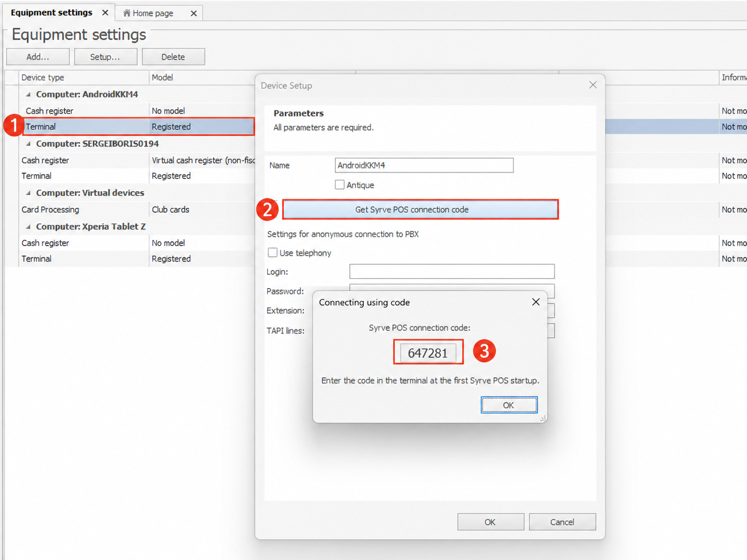Close the Device Setup dialog
The height and width of the screenshot is (560, 747).
coord(593,85)
